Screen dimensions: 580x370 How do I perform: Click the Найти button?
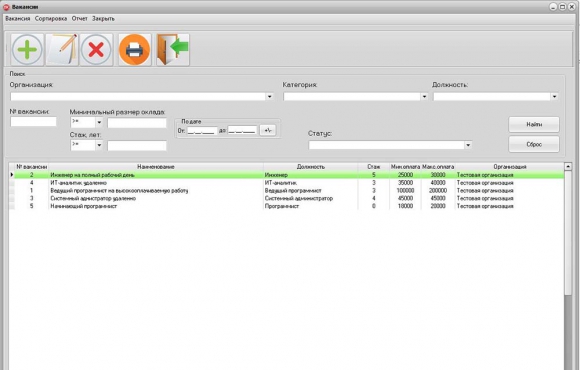tap(534, 125)
